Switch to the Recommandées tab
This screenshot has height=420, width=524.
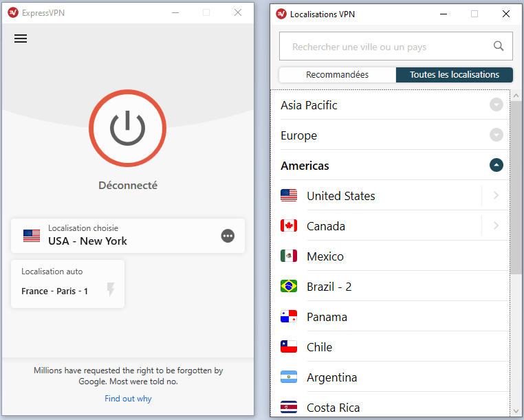(338, 75)
